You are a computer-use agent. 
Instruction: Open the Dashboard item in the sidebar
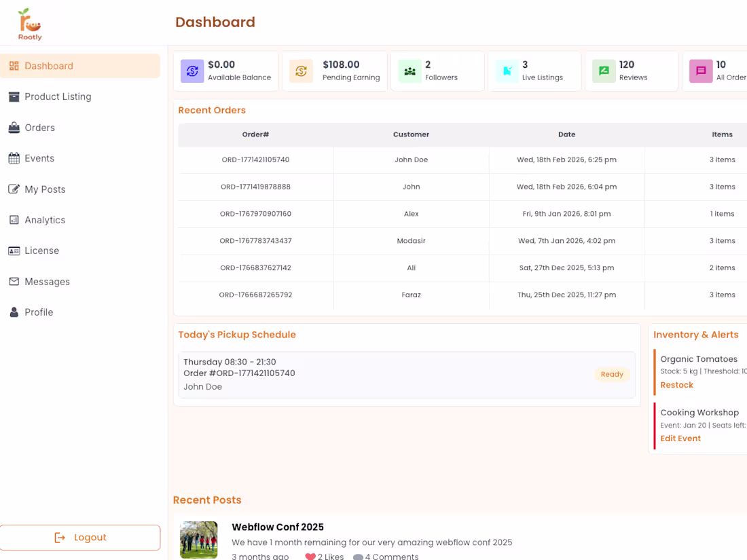pos(49,66)
